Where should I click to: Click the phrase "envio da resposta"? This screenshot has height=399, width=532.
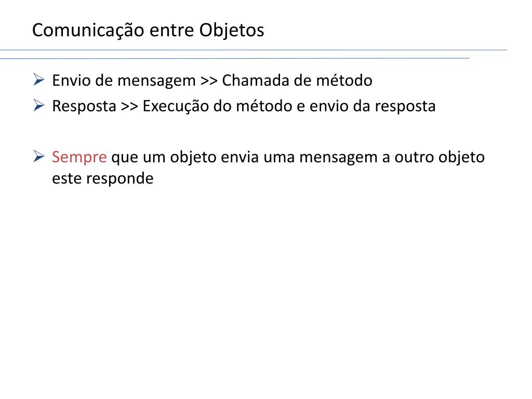pyautogui.click(x=372, y=107)
